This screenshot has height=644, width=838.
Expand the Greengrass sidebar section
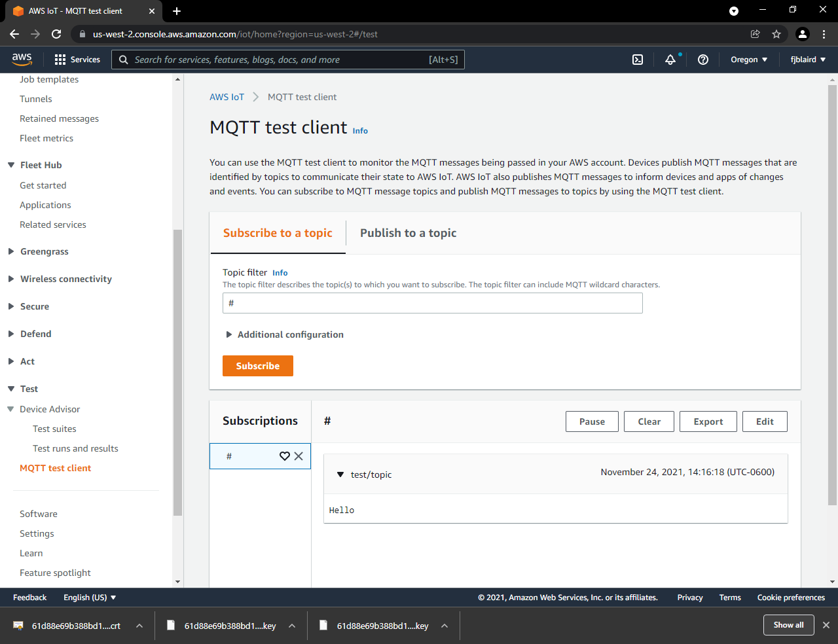click(x=44, y=251)
